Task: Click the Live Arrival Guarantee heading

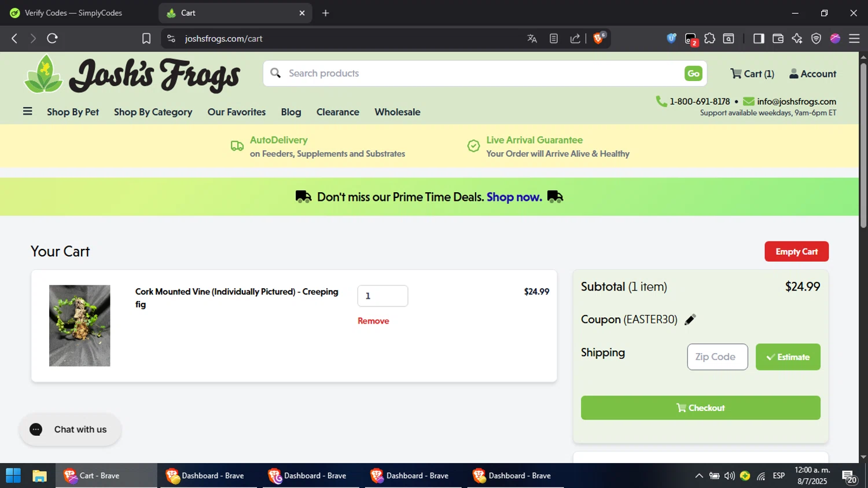Action: click(x=534, y=140)
